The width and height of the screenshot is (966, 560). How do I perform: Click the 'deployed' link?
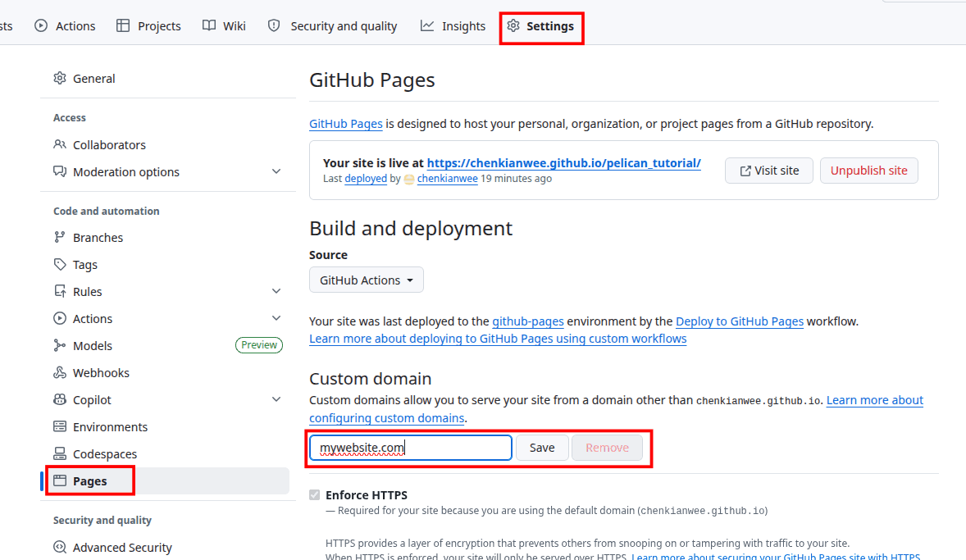point(366,179)
